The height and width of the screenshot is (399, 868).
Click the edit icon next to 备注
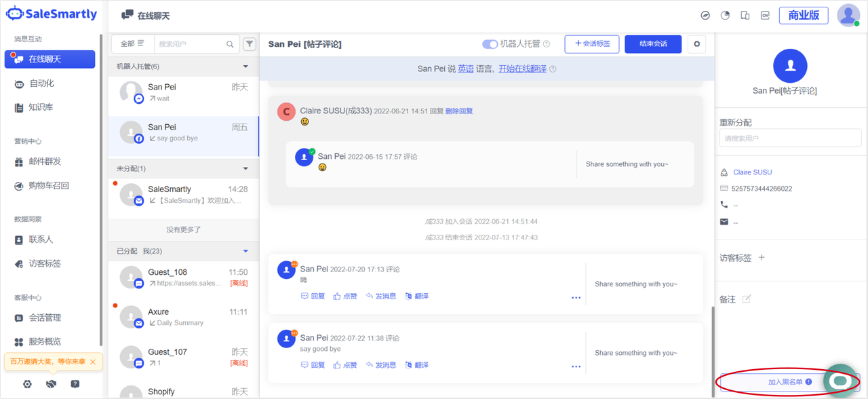[747, 299]
